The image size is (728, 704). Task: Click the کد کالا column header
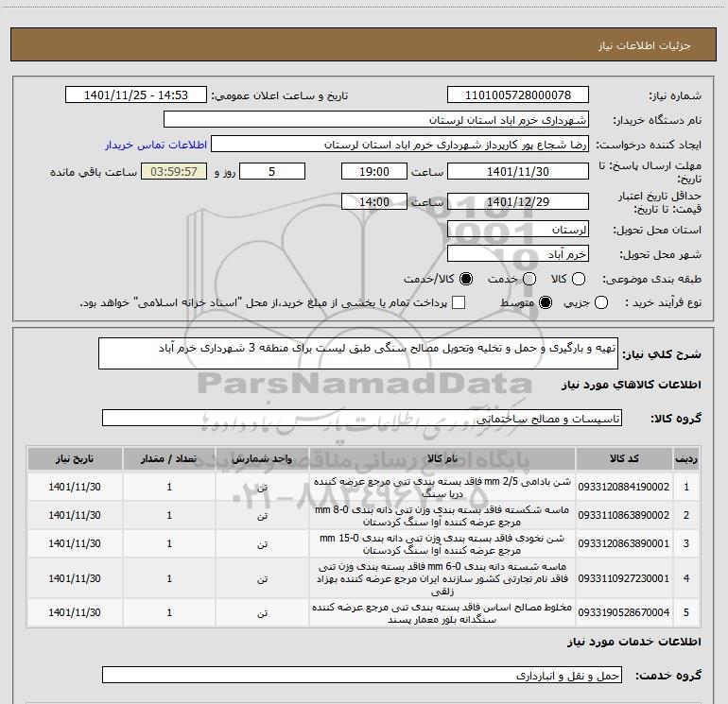click(x=624, y=459)
